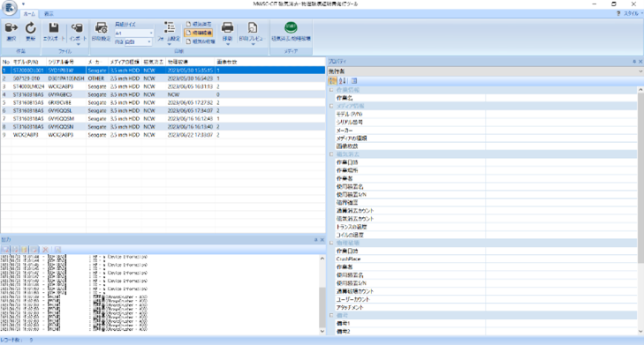Click the green 磁気消去/物理破壊 media icon
The width and height of the screenshot is (644, 345).
[x=291, y=27]
